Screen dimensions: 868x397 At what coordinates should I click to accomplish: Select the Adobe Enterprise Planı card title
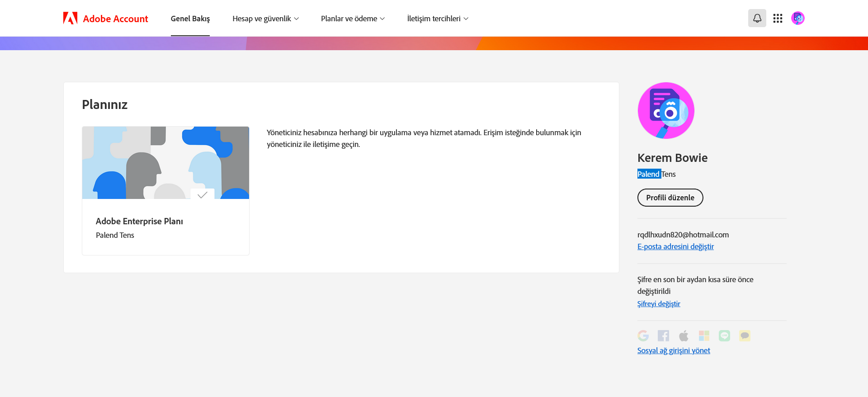click(x=139, y=221)
